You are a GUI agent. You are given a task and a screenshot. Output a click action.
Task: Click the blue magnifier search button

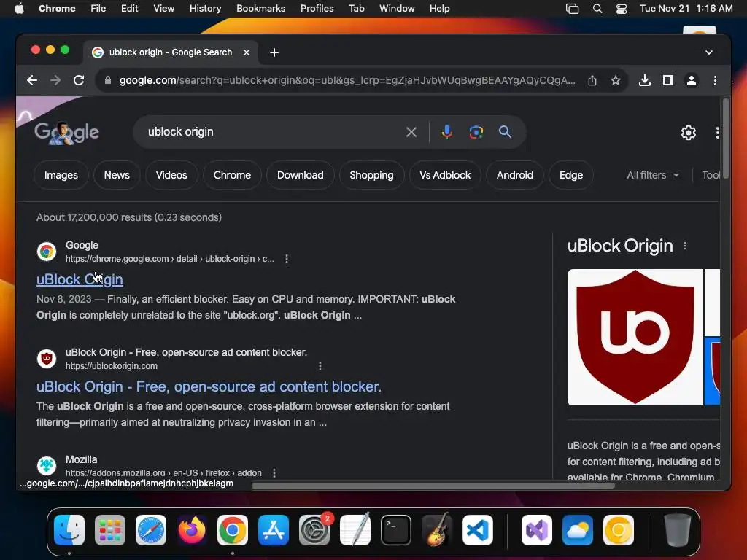click(505, 132)
